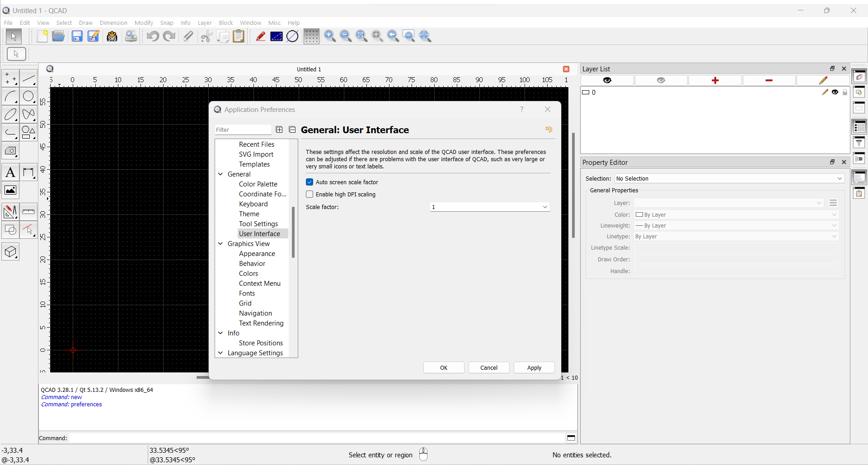Open the Scale factor dropdown

click(490, 207)
